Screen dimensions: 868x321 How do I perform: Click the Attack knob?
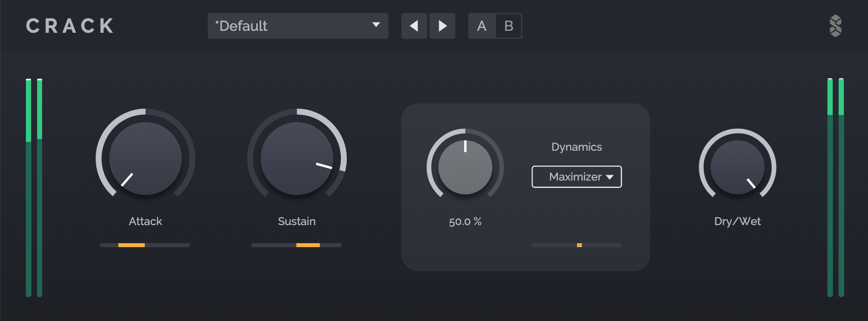(145, 159)
